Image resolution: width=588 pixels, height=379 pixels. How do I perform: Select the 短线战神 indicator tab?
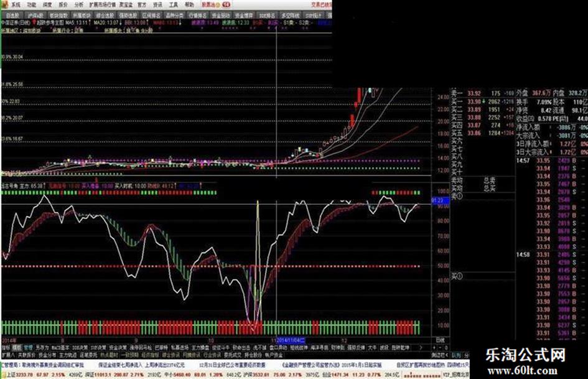(299, 348)
